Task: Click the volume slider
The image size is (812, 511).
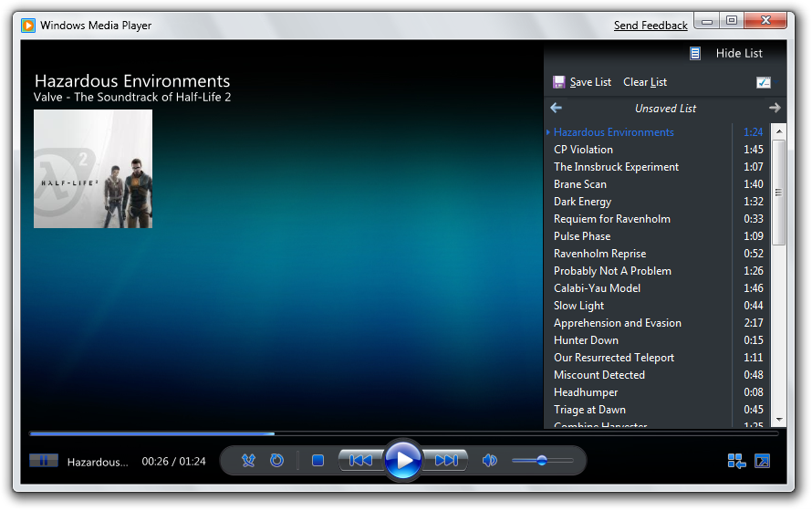Action: 542,461
